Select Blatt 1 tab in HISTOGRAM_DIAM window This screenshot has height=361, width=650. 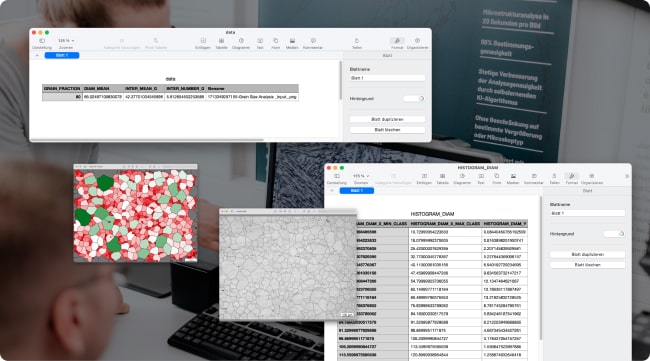[x=357, y=191]
